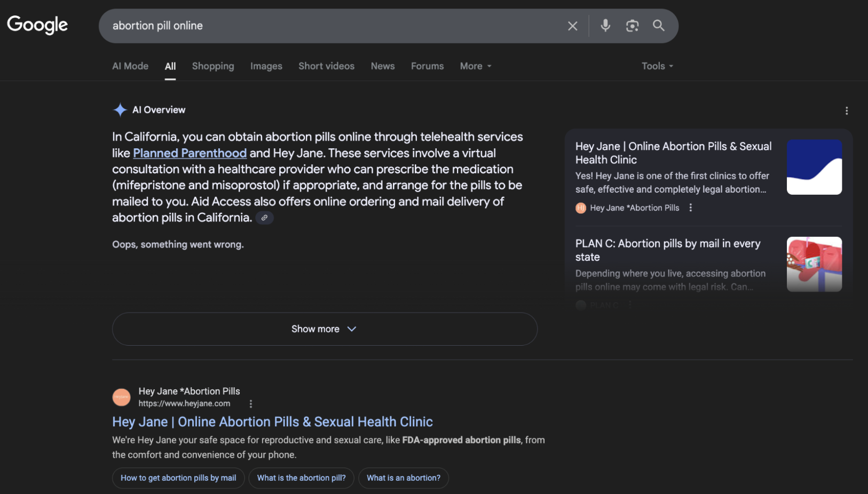Open the Shopping tab
The width and height of the screenshot is (868, 494).
click(213, 66)
